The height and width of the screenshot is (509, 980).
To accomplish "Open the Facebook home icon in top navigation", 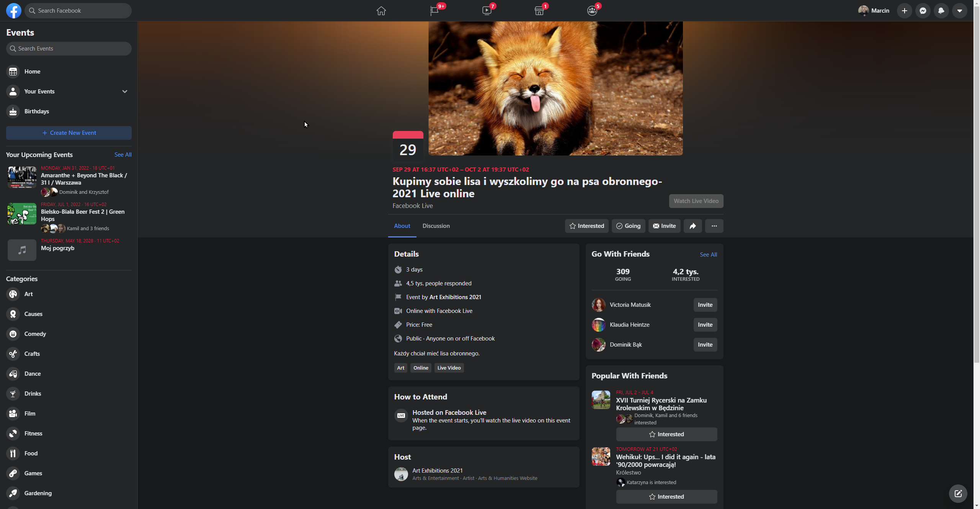I will 381,11.
